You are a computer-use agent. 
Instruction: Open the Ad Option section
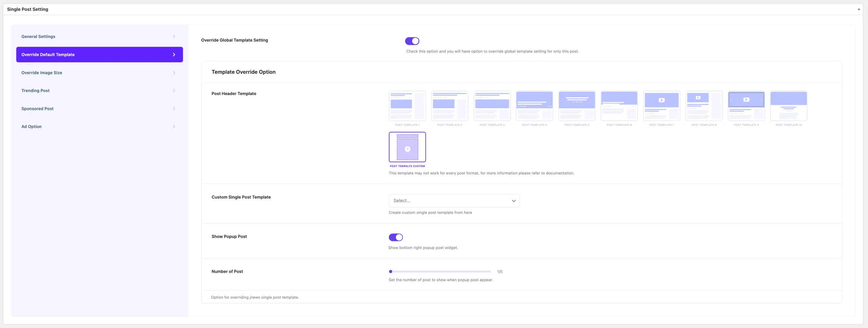click(x=32, y=127)
